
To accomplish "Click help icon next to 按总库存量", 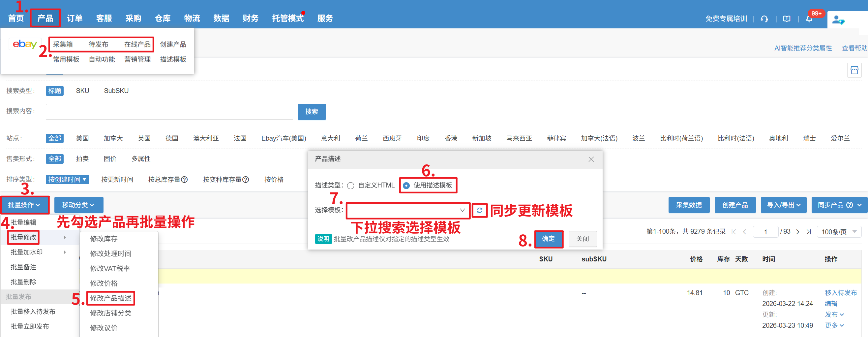I will pyautogui.click(x=184, y=180).
